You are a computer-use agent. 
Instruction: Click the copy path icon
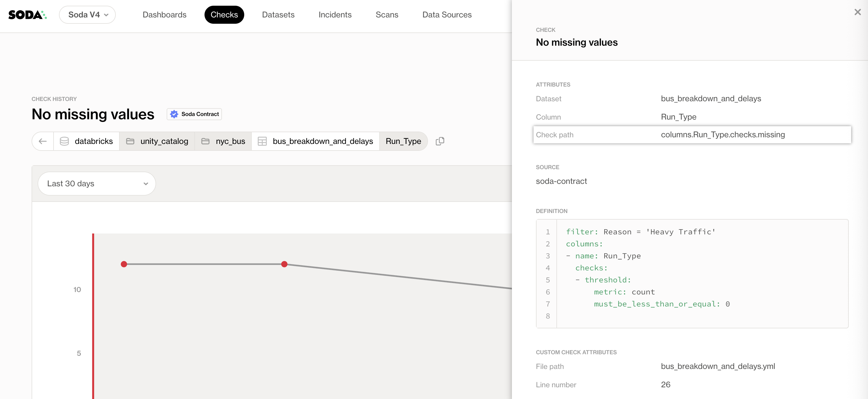pyautogui.click(x=440, y=141)
